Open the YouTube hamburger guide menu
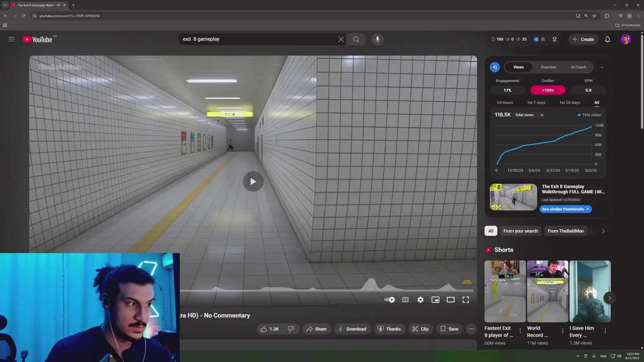Viewport: 644px width, 362px height. click(11, 39)
